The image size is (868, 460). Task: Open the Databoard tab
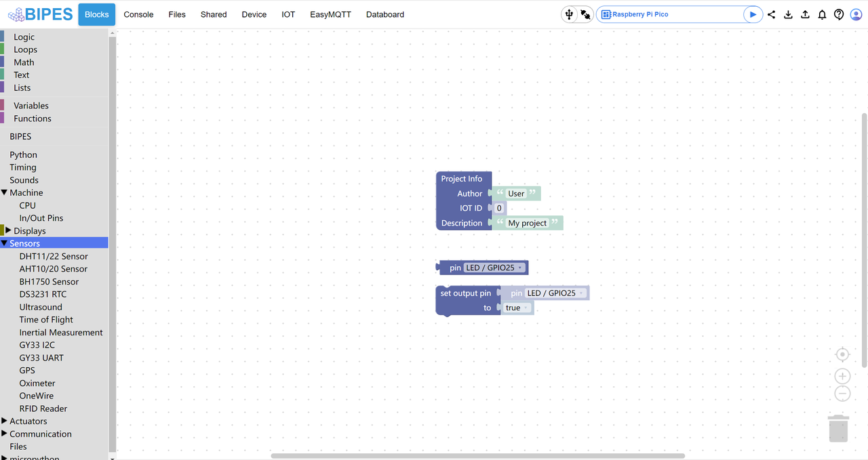385,14
